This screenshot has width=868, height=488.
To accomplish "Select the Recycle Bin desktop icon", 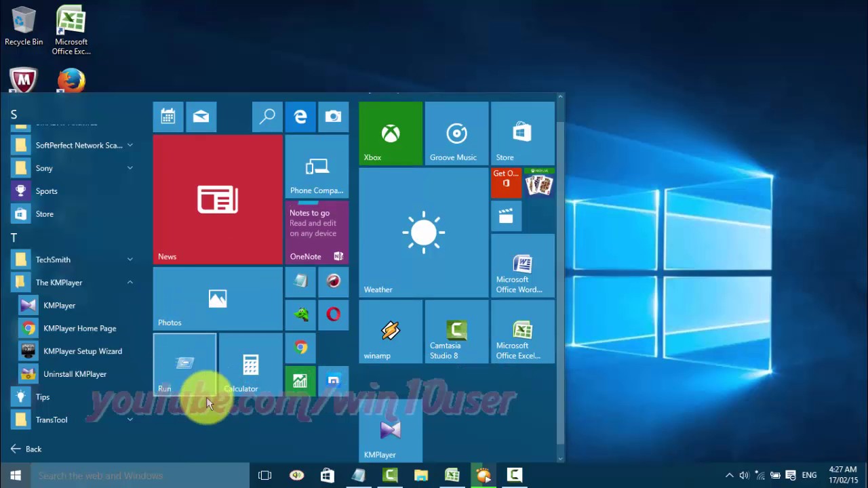I will point(24,27).
